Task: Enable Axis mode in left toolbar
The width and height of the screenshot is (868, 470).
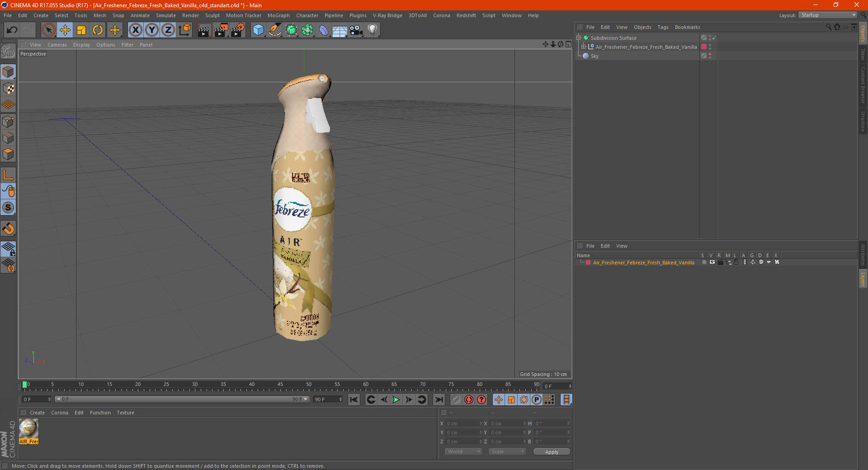Action: [x=8, y=174]
